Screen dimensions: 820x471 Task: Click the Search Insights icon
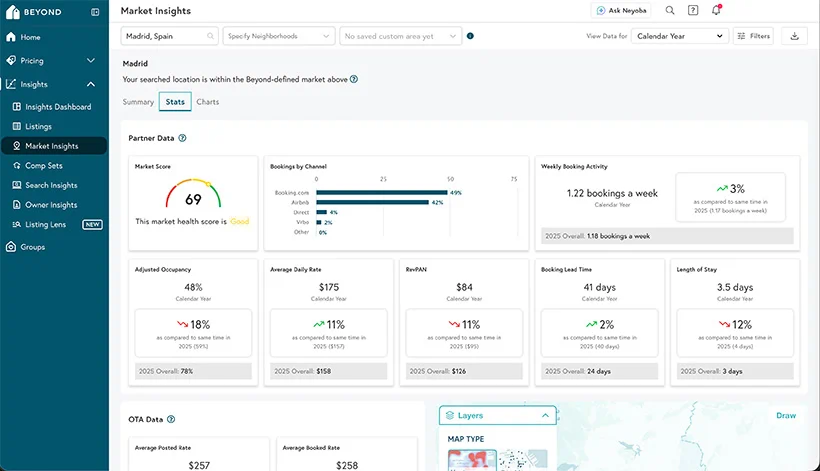[x=17, y=185]
